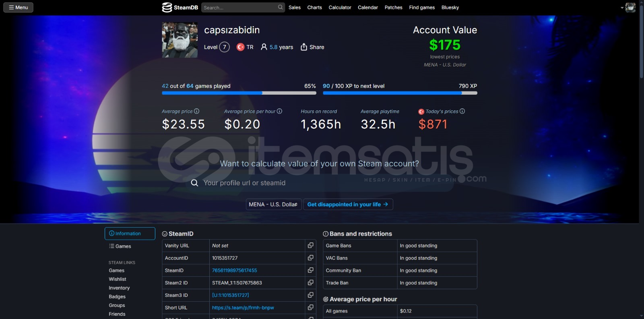
Task: Click the info icon beside Average price
Action: tap(196, 111)
